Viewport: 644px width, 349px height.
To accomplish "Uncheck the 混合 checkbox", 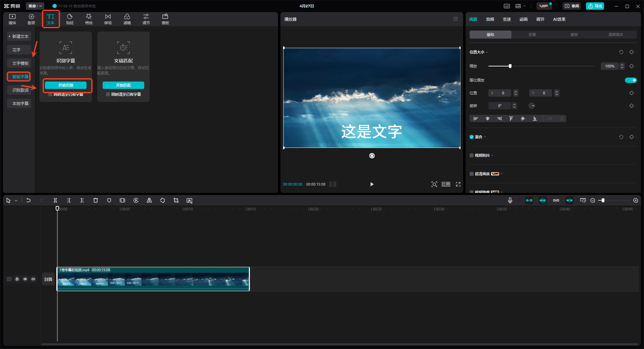I will 472,137.
